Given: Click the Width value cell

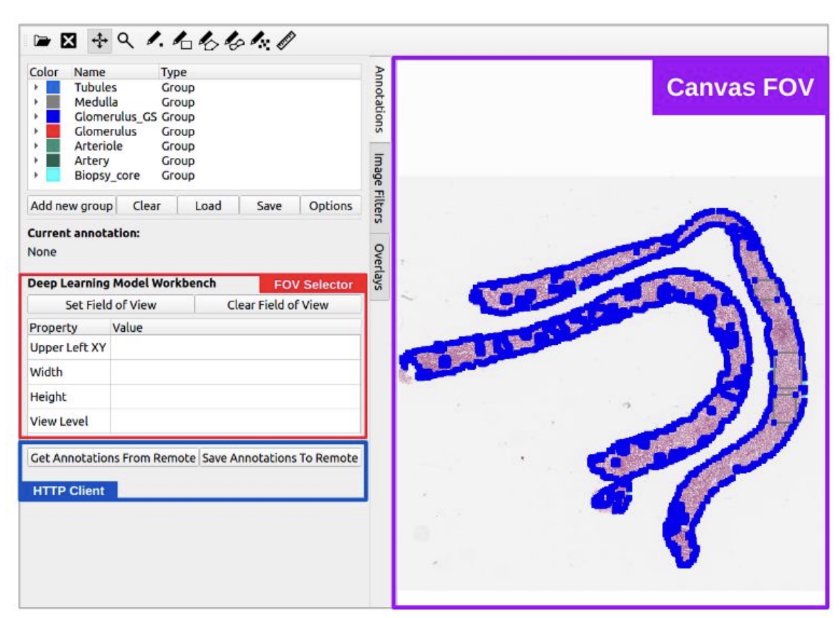Looking at the screenshot, I should pos(235,372).
